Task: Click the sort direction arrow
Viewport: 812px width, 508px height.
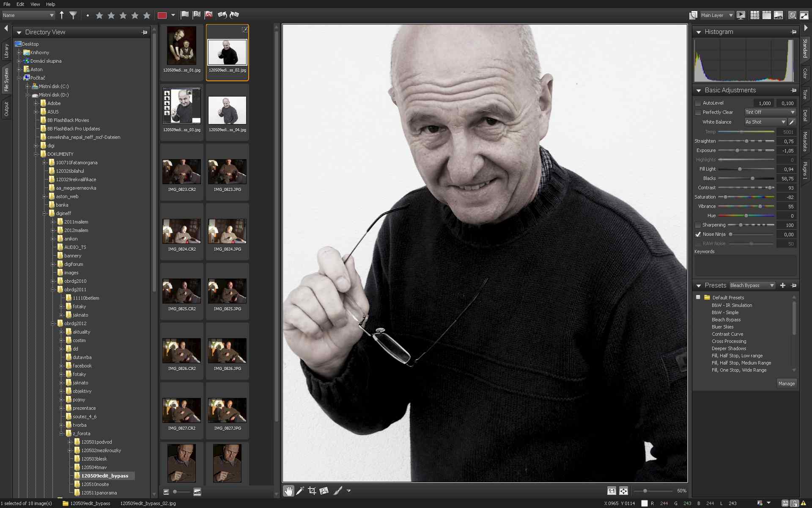Action: [x=62, y=15]
